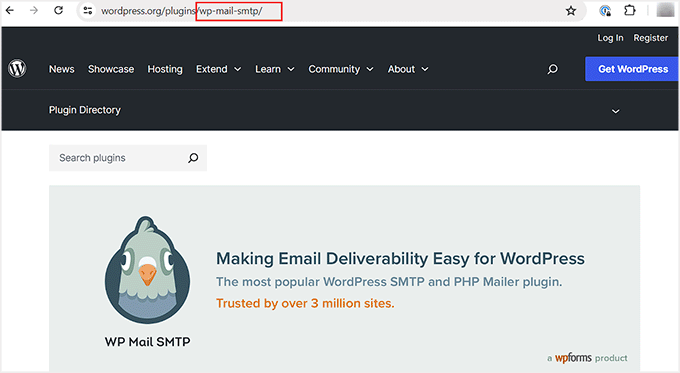Open the Extend menu item
The width and height of the screenshot is (680, 373).
pos(212,69)
